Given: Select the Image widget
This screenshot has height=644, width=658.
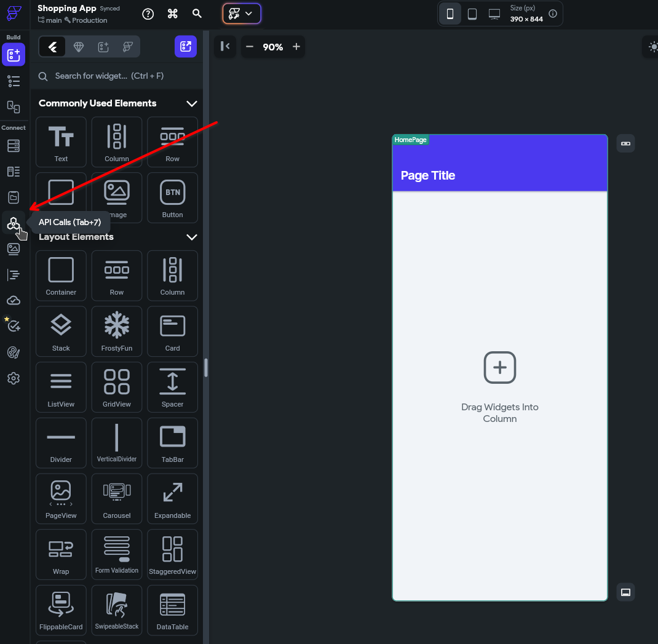Looking at the screenshot, I should point(117,197).
